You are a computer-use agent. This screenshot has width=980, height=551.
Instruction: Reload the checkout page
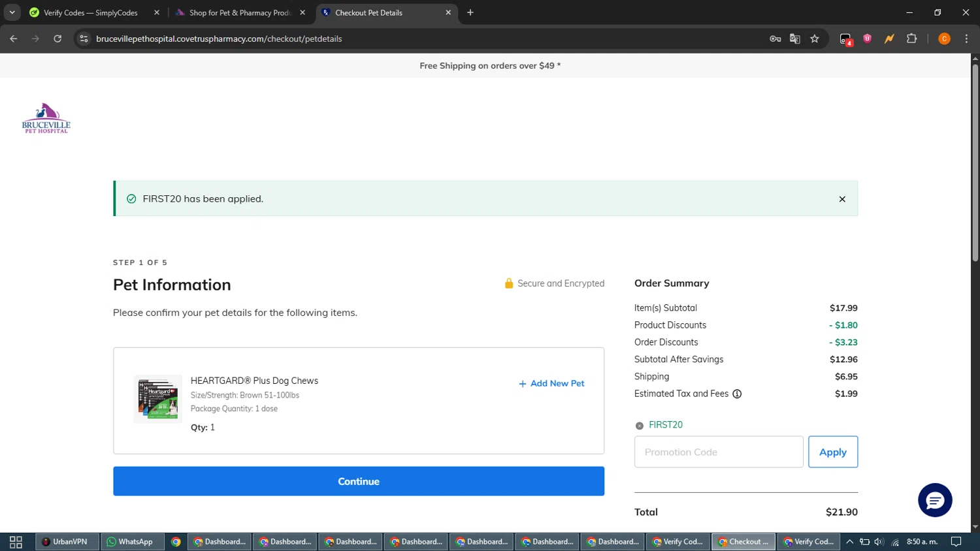[57, 39]
